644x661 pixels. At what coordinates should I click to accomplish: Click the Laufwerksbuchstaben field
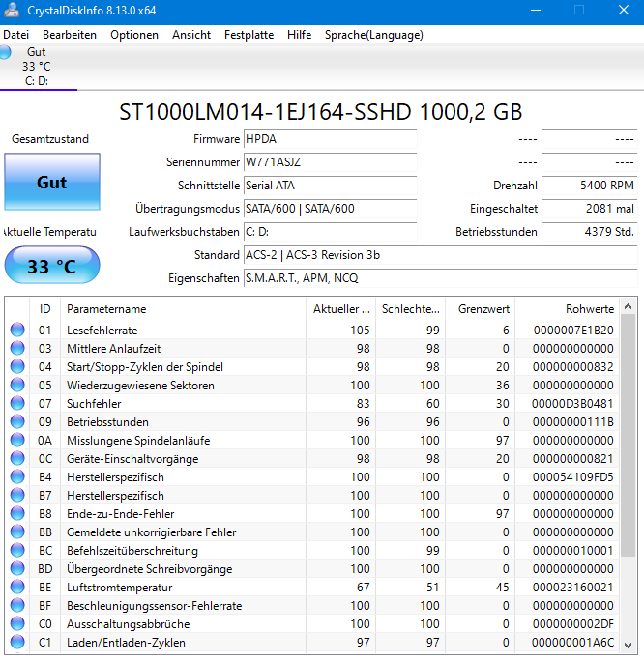[331, 232]
